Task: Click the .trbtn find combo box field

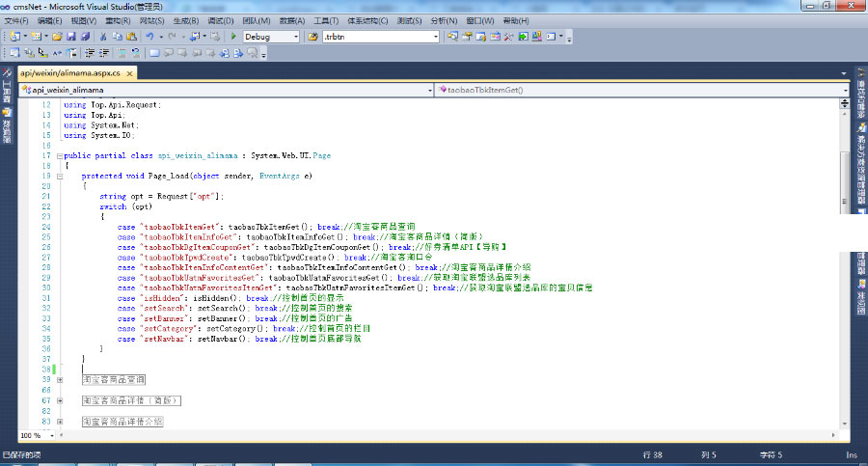Action: (378, 37)
